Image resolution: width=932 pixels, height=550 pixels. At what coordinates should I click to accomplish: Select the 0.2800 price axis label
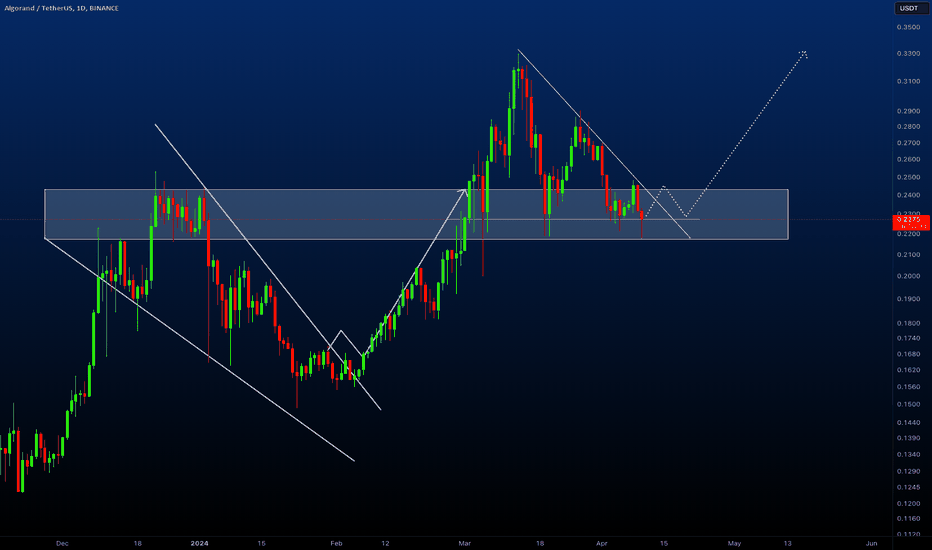(908, 127)
